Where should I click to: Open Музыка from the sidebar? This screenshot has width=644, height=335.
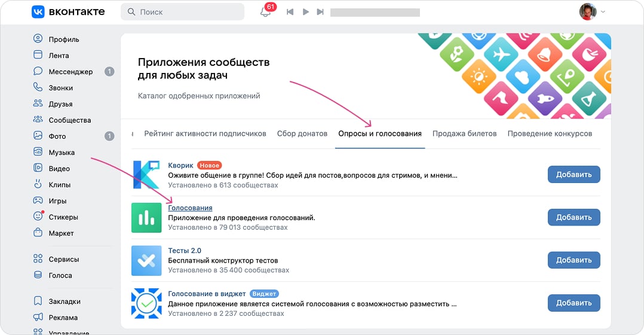(62, 153)
